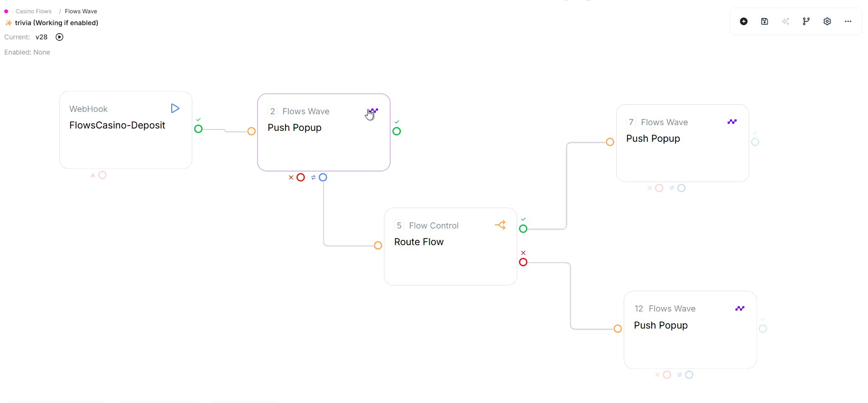
Task: Run current version v28 with play button
Action: pyautogui.click(x=59, y=37)
